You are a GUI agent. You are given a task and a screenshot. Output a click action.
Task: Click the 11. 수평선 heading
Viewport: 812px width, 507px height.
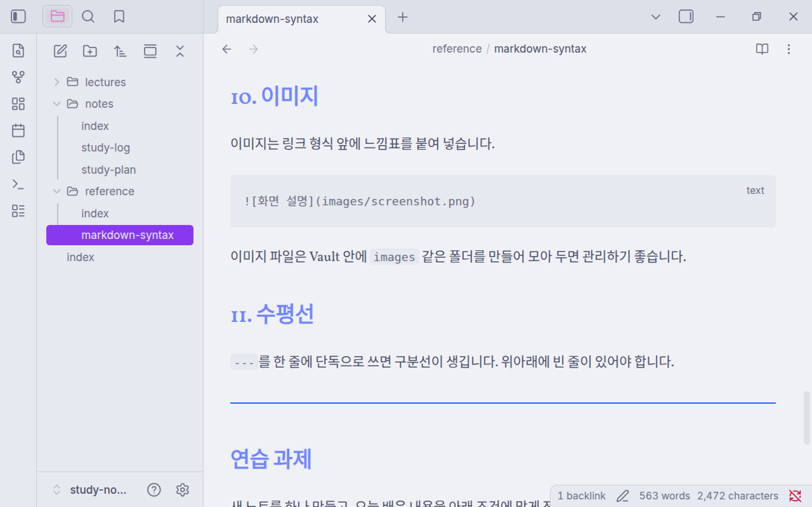pos(272,314)
